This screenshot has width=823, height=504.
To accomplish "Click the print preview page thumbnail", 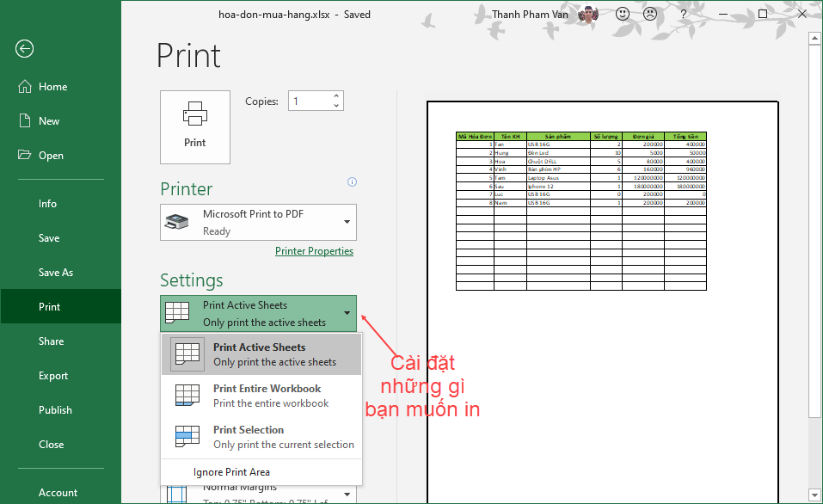I will (603, 302).
